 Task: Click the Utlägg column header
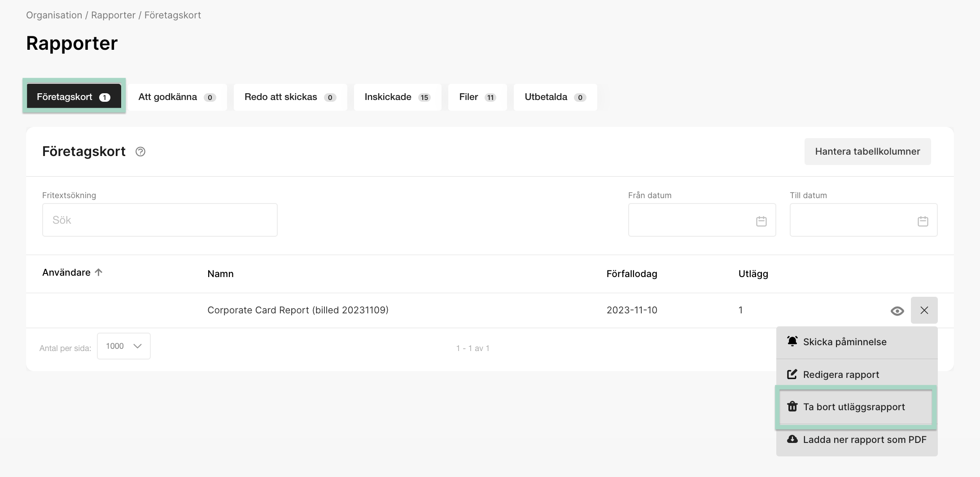pyautogui.click(x=753, y=274)
